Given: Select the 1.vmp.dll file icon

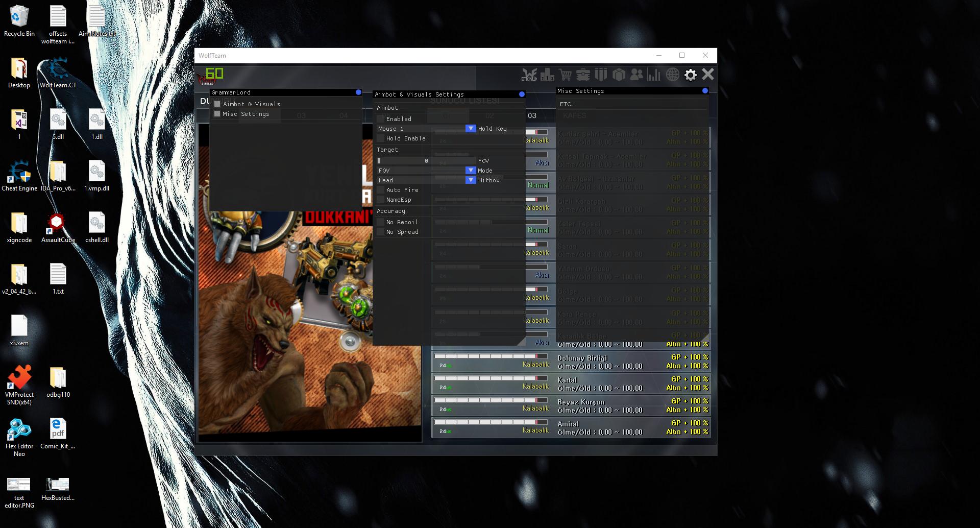Looking at the screenshot, I should (96, 176).
